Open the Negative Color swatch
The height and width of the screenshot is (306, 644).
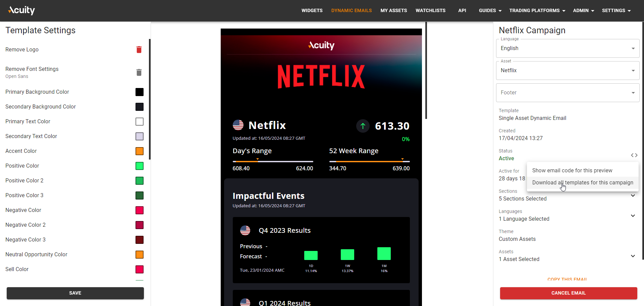pyautogui.click(x=140, y=210)
